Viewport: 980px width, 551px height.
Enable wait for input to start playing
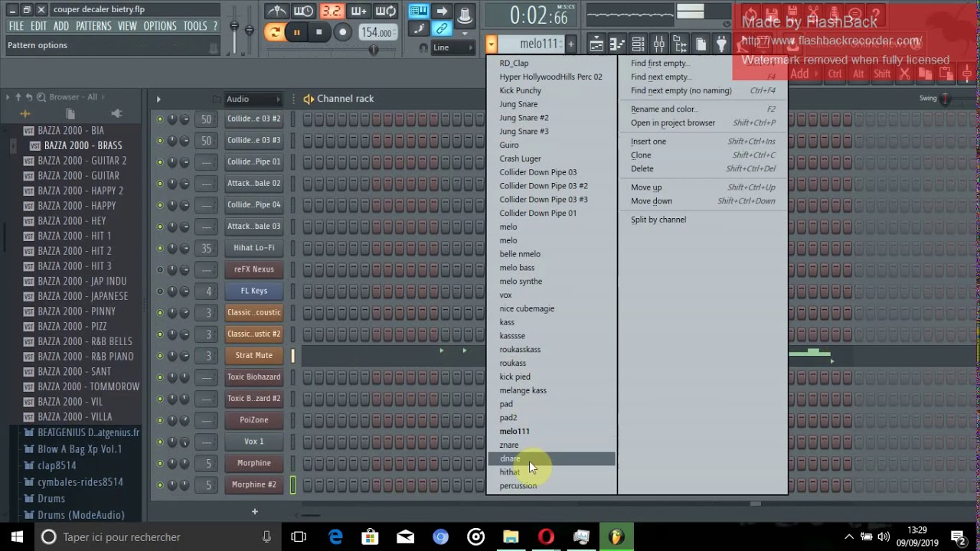[303, 11]
